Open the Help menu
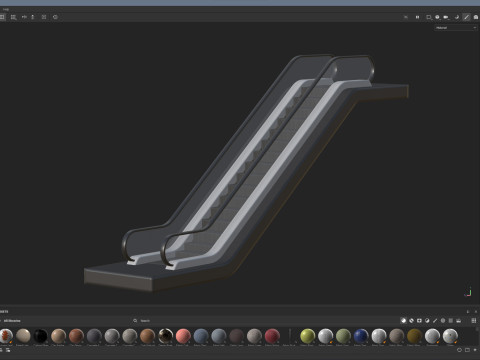 6,9
